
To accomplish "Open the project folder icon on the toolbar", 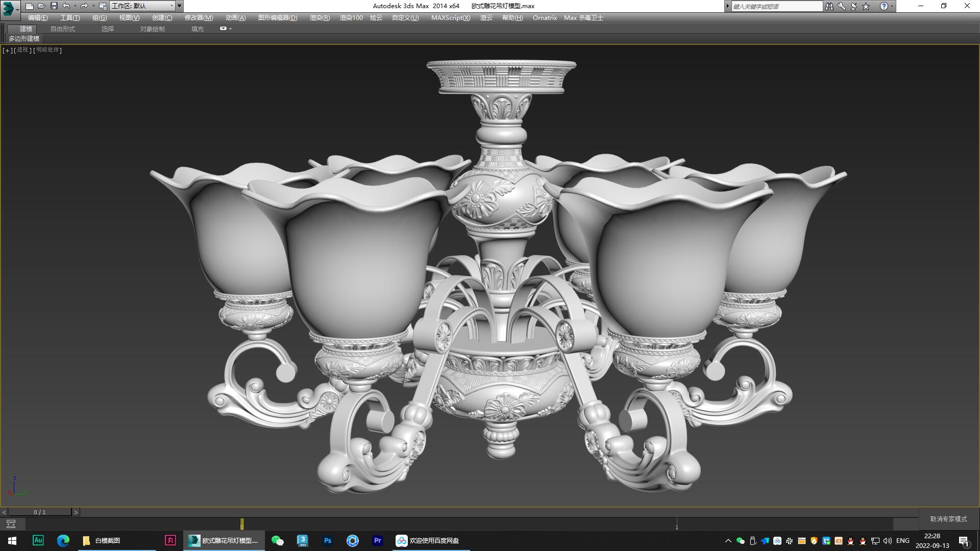I will 103,6.
